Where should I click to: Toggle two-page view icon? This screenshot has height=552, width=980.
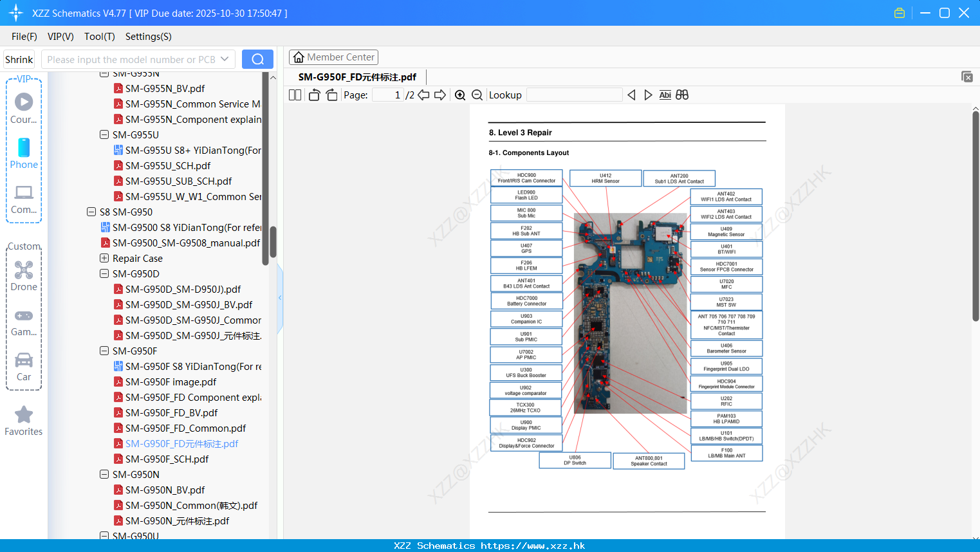click(x=295, y=95)
